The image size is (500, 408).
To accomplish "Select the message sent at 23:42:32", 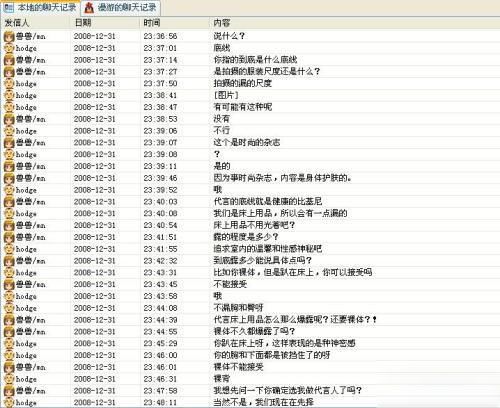I will pos(250,261).
